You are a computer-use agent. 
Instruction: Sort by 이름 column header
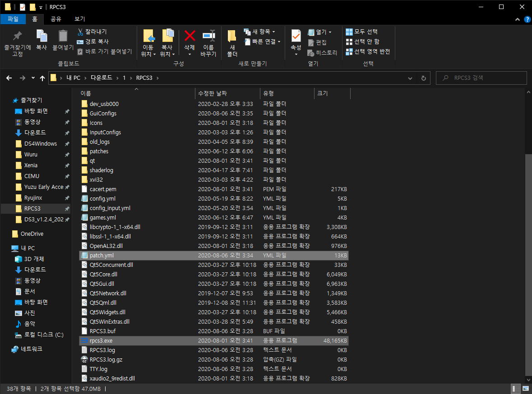click(x=137, y=93)
